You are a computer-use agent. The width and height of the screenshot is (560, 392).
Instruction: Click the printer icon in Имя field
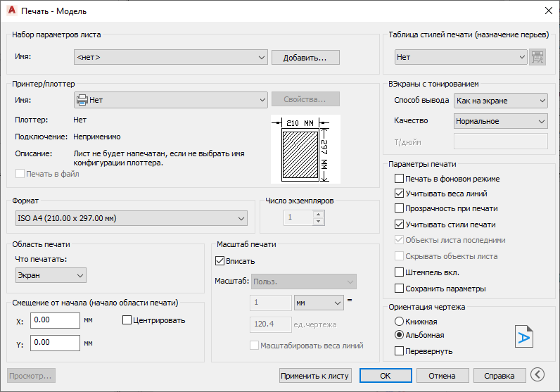coord(82,100)
